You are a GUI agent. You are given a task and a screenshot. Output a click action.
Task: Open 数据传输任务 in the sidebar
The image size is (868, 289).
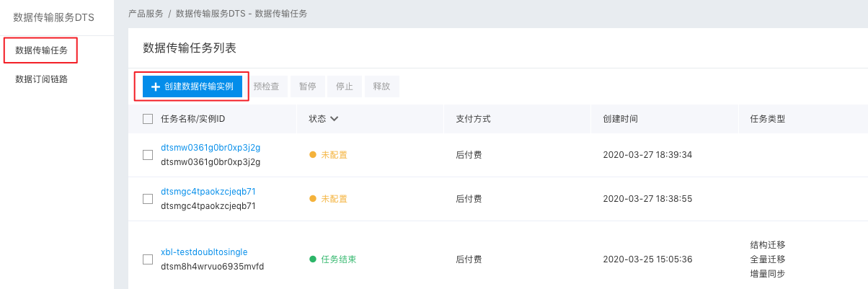pos(41,50)
